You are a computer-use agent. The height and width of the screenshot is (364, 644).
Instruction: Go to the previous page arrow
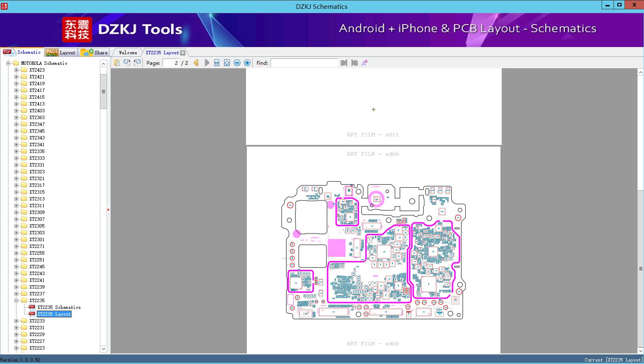pyautogui.click(x=196, y=63)
